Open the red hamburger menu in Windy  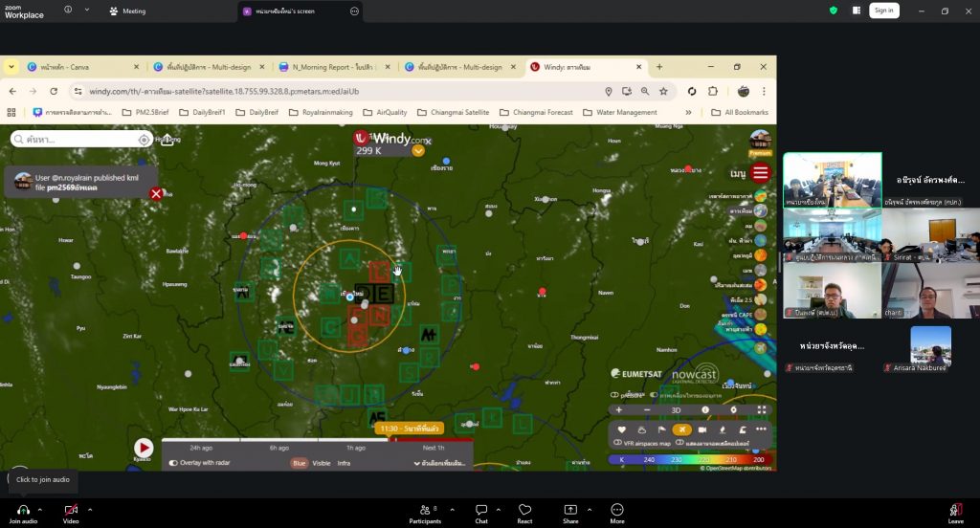click(x=761, y=173)
